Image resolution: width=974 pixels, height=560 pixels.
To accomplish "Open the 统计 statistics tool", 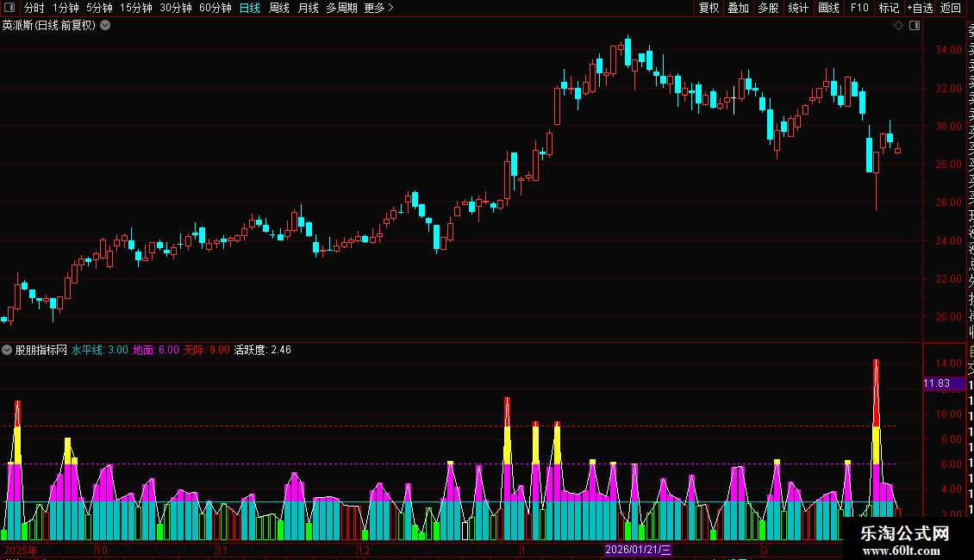I will tap(798, 8).
